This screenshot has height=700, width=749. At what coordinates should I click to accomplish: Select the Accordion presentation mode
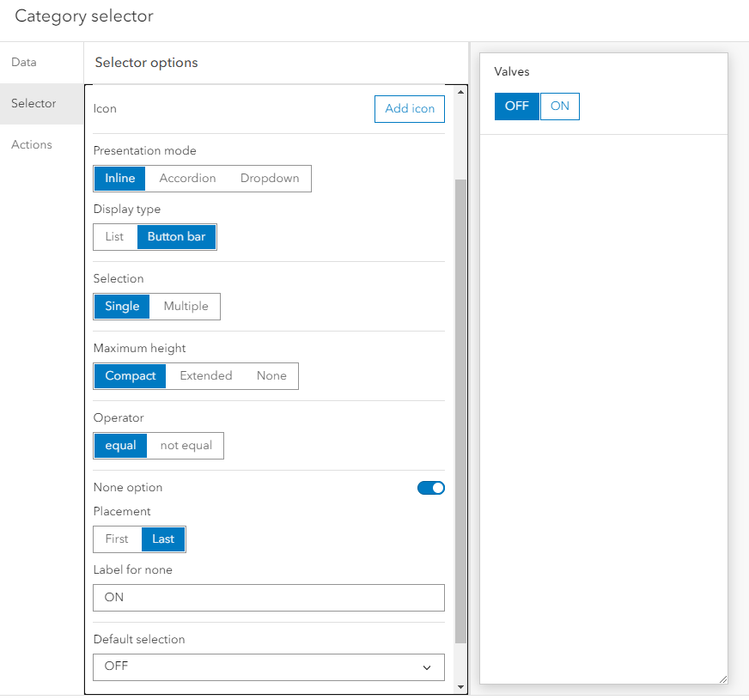coord(187,178)
